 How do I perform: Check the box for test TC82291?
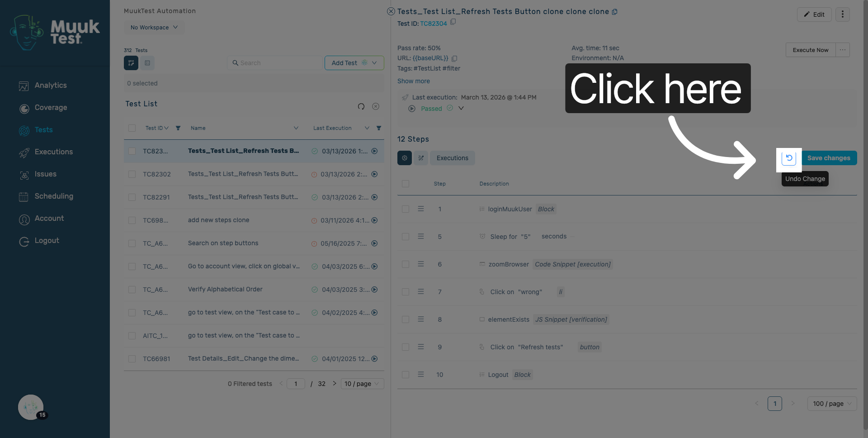[x=132, y=197]
